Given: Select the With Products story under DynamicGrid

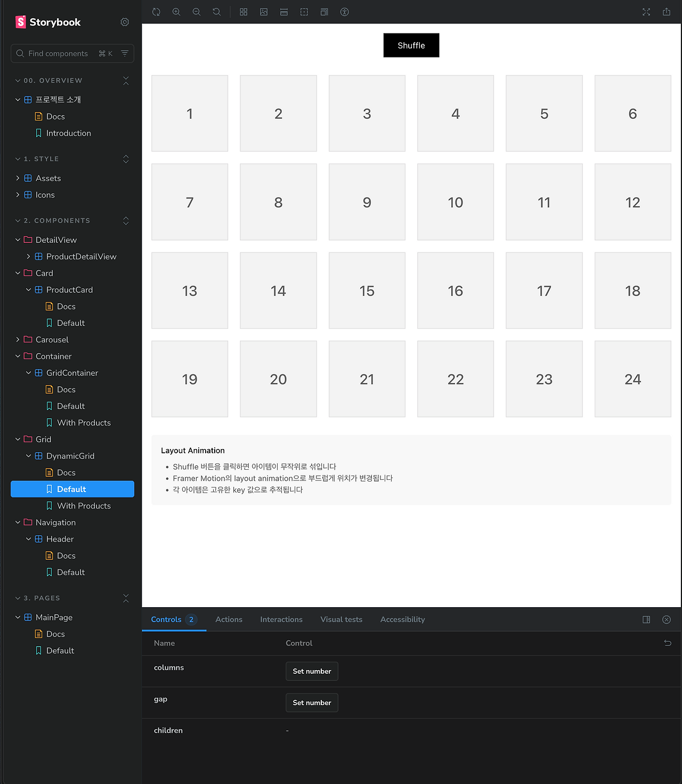Looking at the screenshot, I should pos(84,505).
